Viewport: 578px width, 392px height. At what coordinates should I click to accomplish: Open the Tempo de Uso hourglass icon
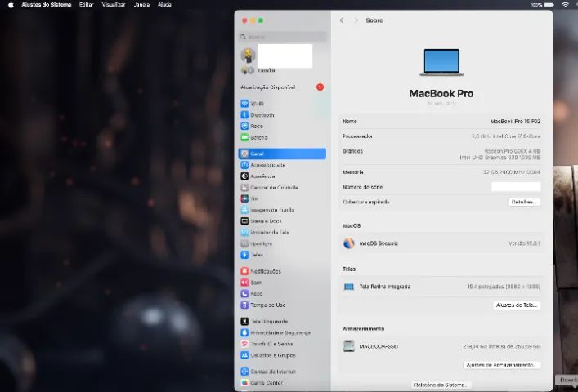(244, 305)
